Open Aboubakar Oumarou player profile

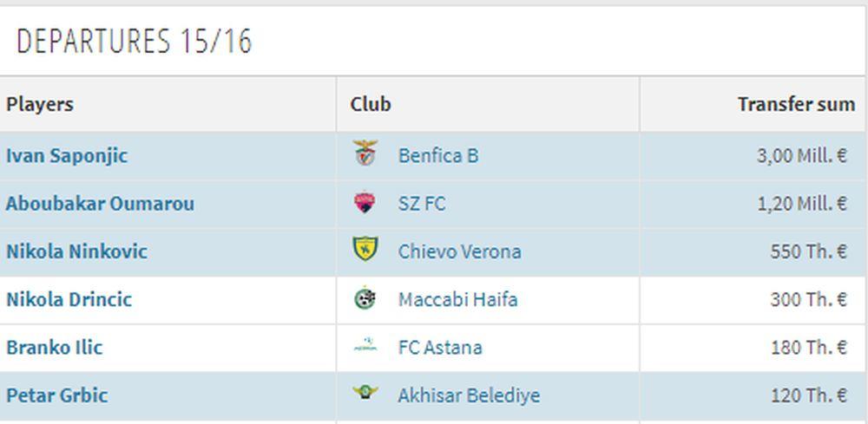point(100,204)
